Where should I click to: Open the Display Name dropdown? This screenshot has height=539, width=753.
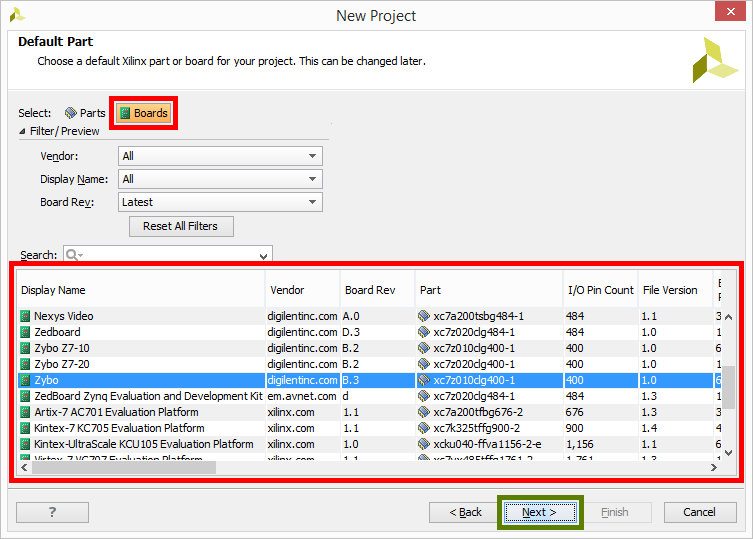coord(220,179)
